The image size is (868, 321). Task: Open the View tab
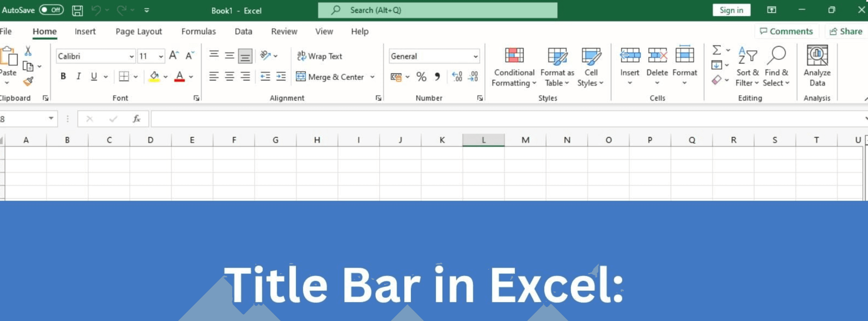pos(324,31)
